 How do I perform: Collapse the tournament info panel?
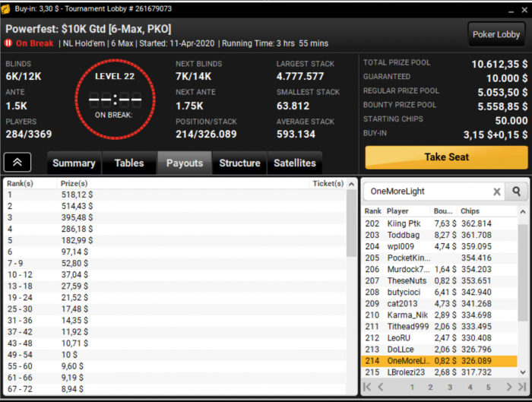point(17,162)
